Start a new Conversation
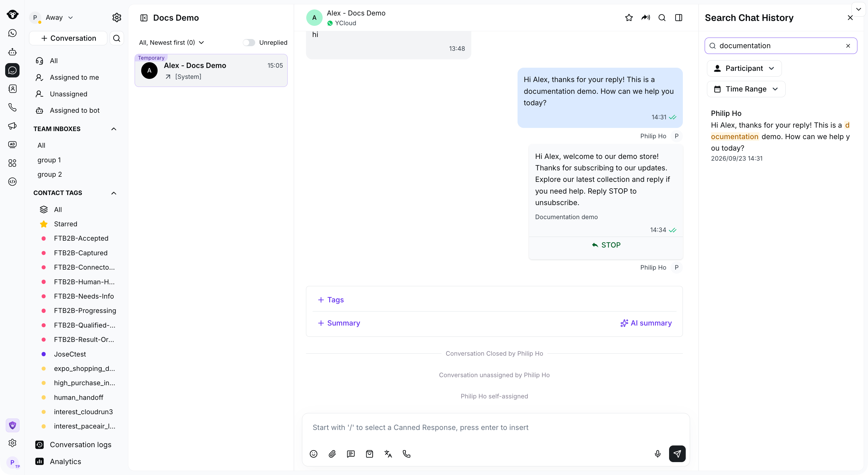Screen dimensions: 868x475 pyautogui.click(x=68, y=38)
